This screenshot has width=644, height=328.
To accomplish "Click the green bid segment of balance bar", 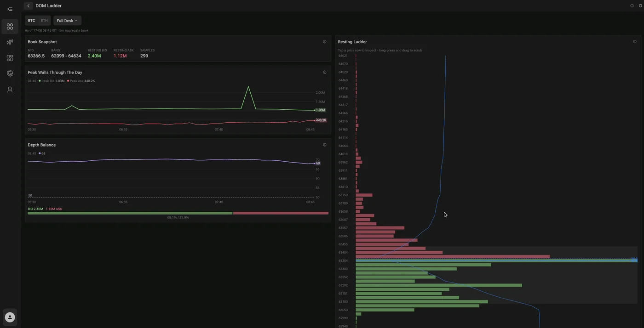I will pos(130,213).
